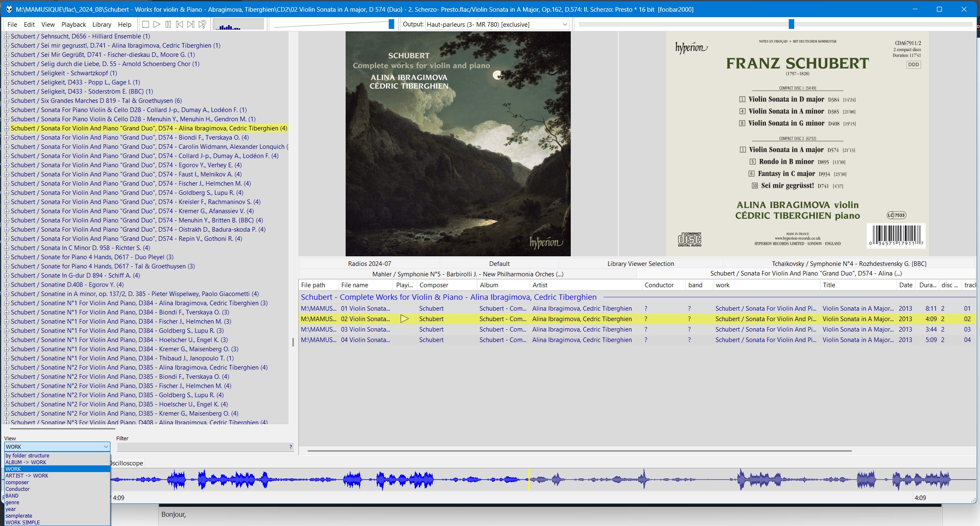
Task: Click the random playback icon
Action: coord(203,25)
